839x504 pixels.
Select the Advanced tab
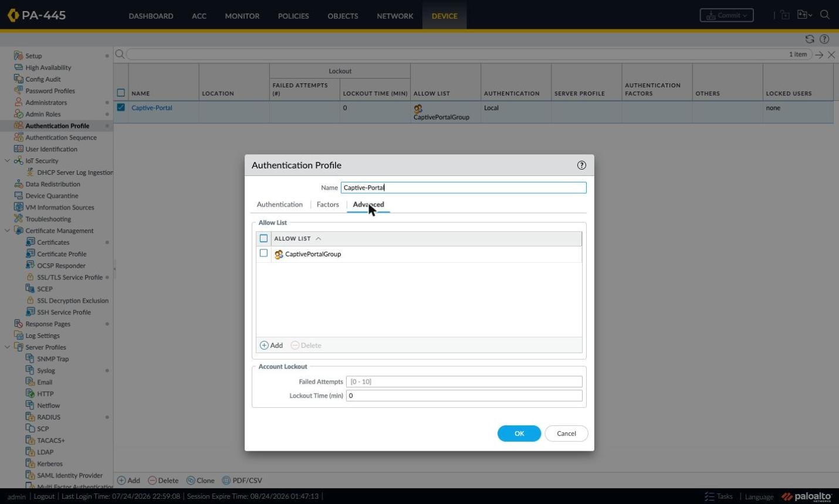[368, 204]
